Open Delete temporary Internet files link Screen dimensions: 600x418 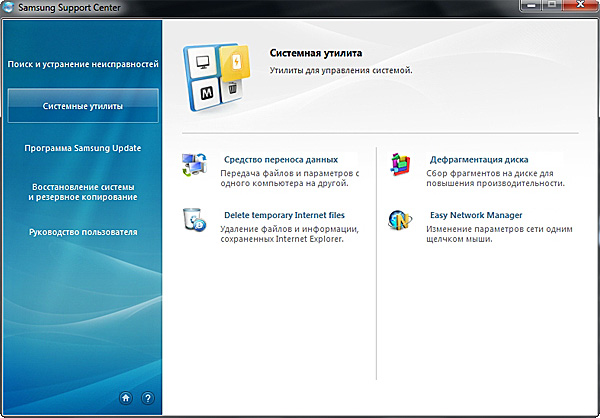[283, 215]
